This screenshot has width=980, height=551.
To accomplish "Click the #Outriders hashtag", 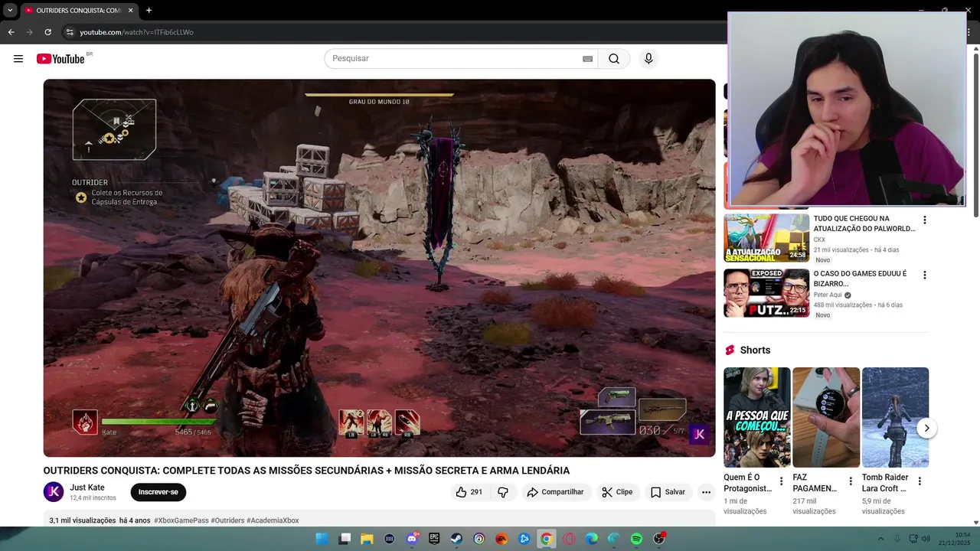I will pos(227,520).
